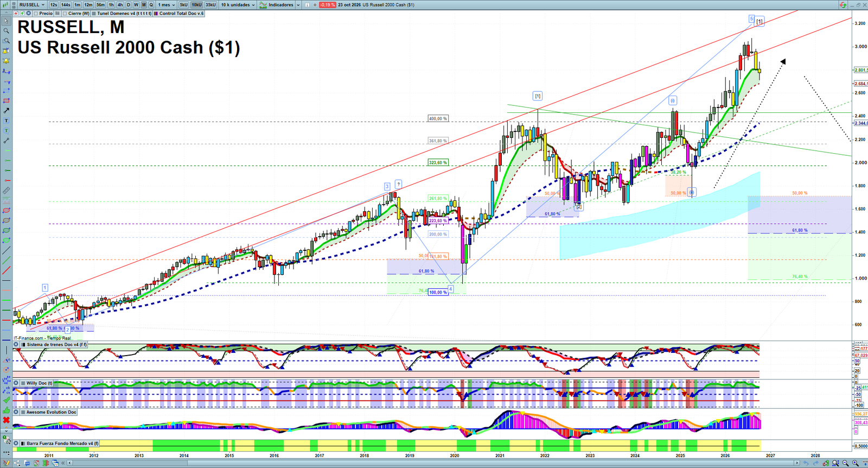The height and width of the screenshot is (468, 868).
Task: Click the red plus add icon near Precio
Action: tap(16, 13)
